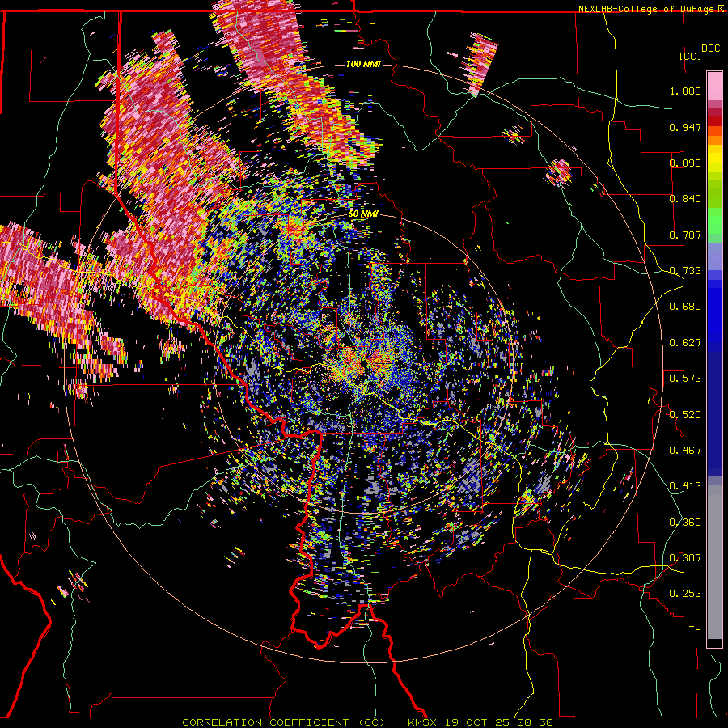Select the 0.680 scale value

(x=685, y=307)
